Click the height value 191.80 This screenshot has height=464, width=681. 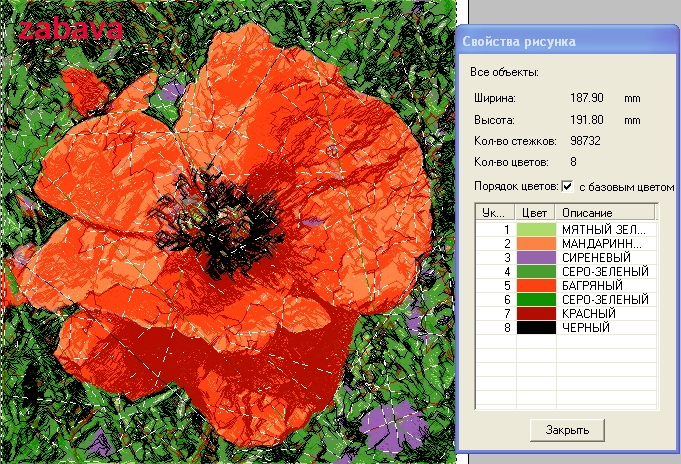(587, 119)
